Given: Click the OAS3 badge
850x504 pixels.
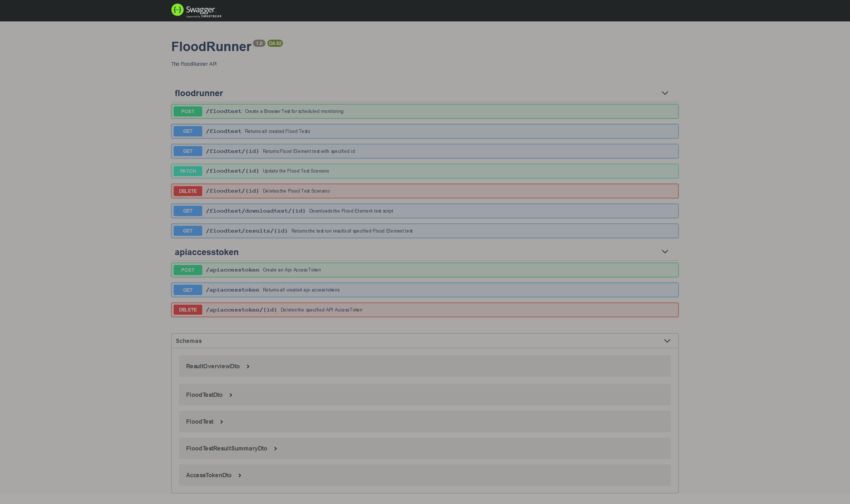Looking at the screenshot, I should tap(275, 43).
